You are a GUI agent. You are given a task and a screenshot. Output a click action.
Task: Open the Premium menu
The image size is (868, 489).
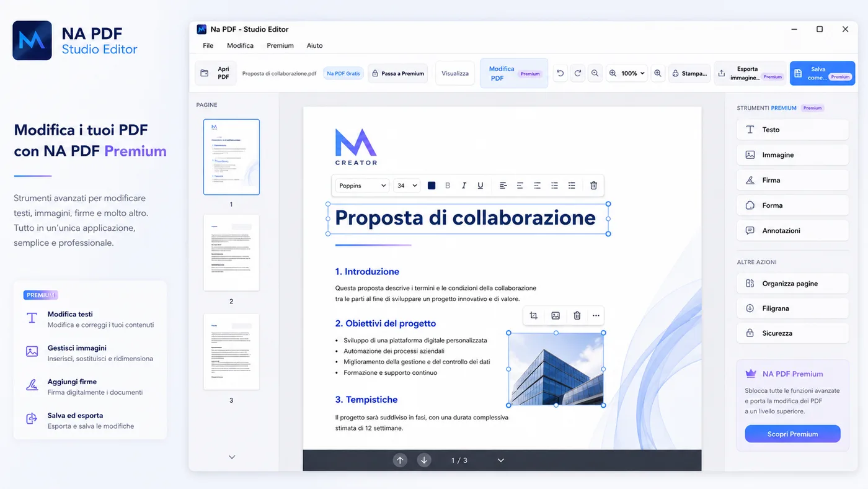click(280, 45)
